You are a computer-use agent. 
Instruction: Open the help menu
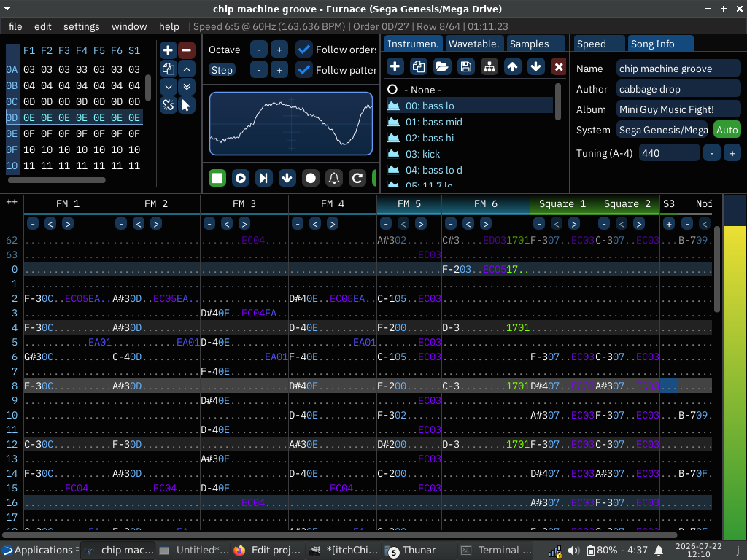[x=169, y=26]
